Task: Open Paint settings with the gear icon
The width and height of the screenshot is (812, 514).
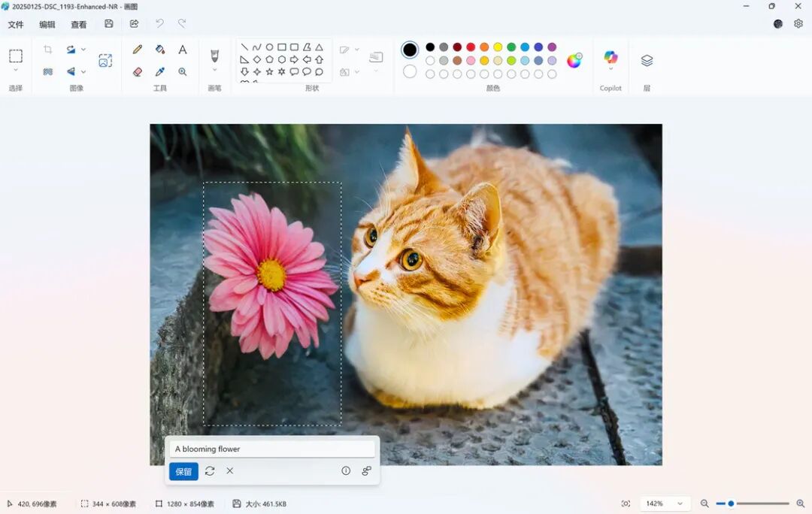Action: [x=798, y=24]
